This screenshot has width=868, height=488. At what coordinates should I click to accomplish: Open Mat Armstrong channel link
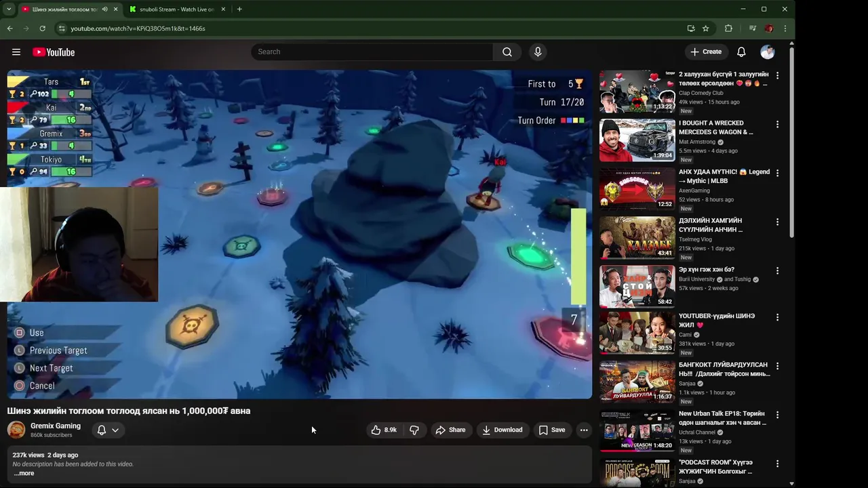point(697,142)
